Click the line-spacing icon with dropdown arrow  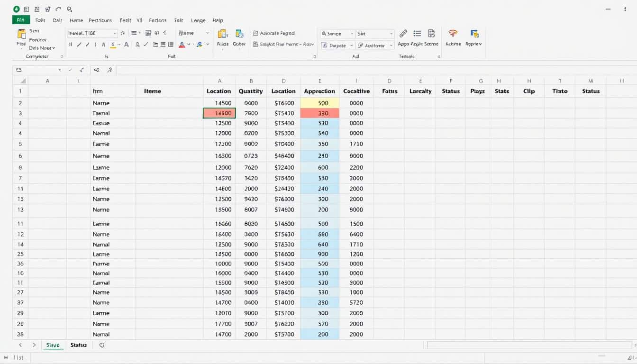coord(136,33)
